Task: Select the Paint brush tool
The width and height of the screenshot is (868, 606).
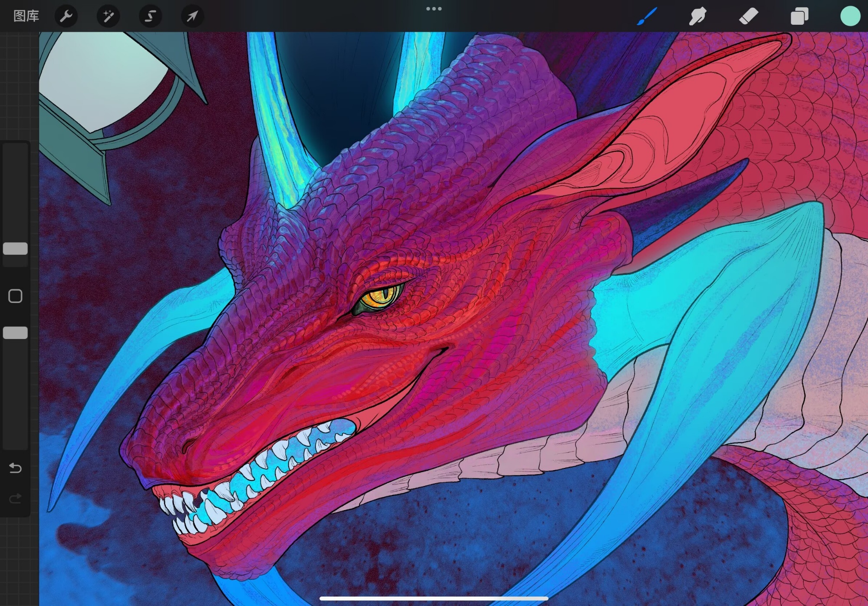Action: [647, 16]
